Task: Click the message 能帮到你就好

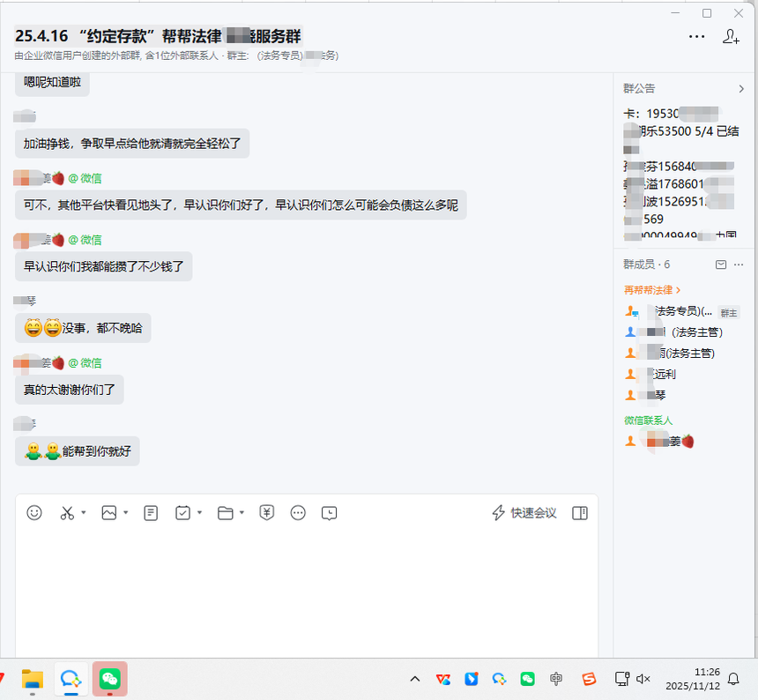Action: (x=78, y=451)
